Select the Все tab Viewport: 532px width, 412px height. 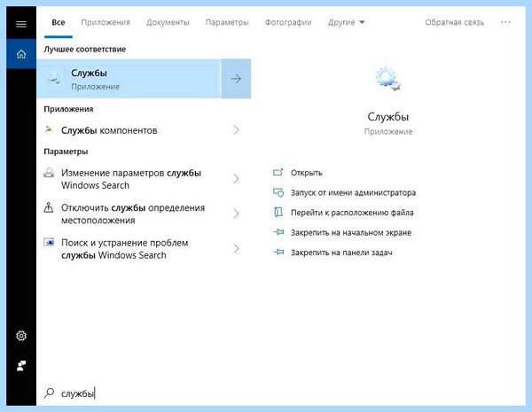point(59,22)
